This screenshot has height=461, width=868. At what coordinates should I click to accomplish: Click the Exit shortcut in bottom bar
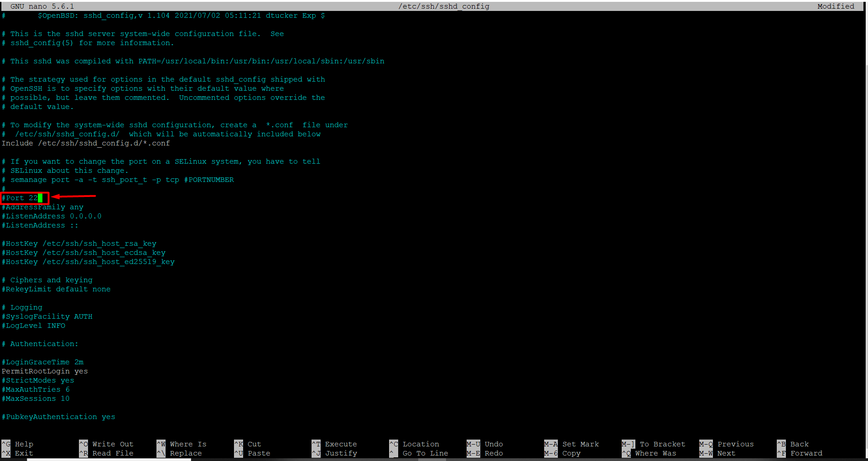[x=23, y=453]
